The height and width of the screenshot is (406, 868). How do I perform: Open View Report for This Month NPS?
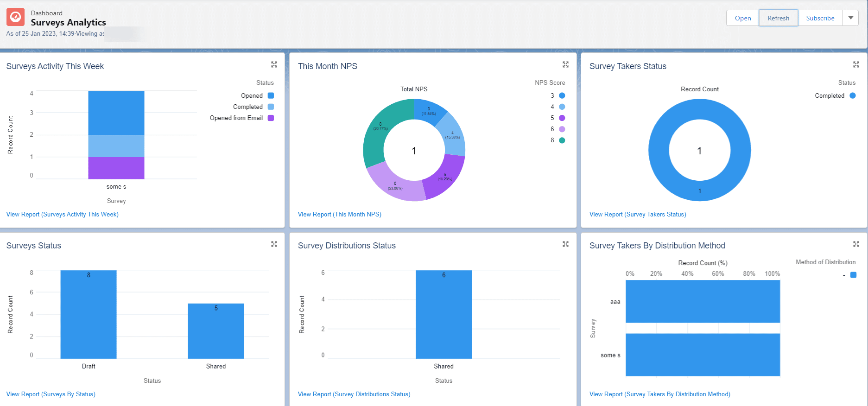339,214
